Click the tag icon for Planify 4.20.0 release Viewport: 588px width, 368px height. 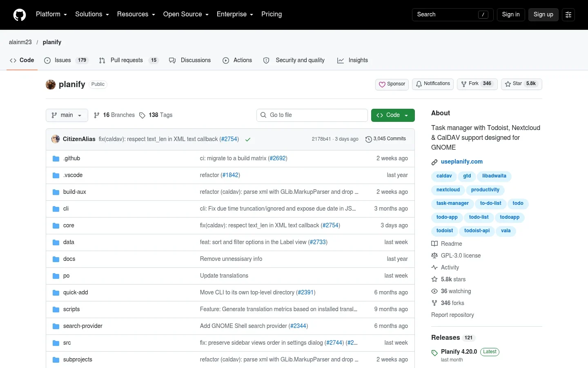[434, 353]
